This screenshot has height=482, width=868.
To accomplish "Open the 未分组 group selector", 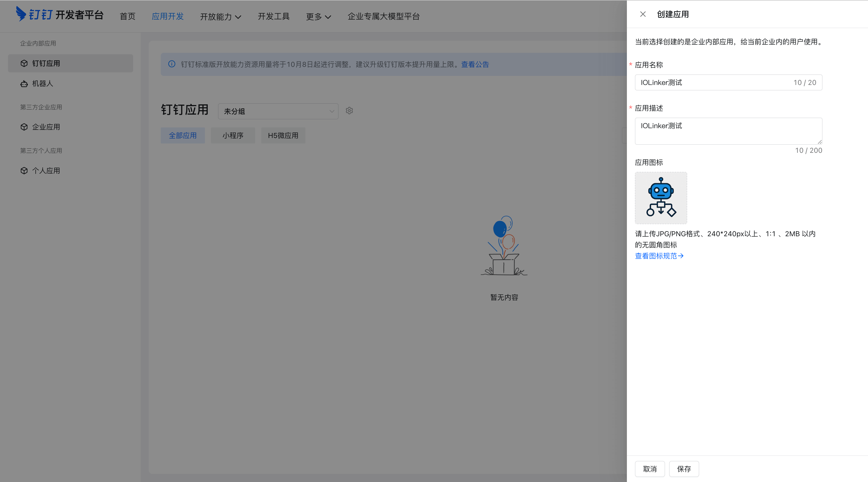I will click(278, 111).
